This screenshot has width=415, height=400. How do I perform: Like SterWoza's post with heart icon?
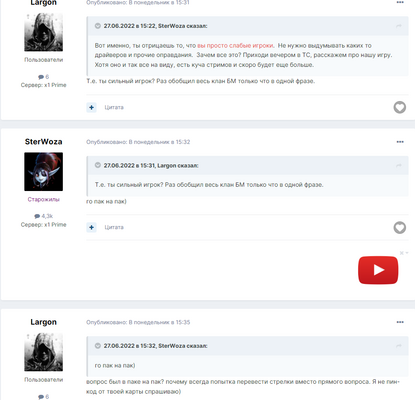click(x=400, y=228)
